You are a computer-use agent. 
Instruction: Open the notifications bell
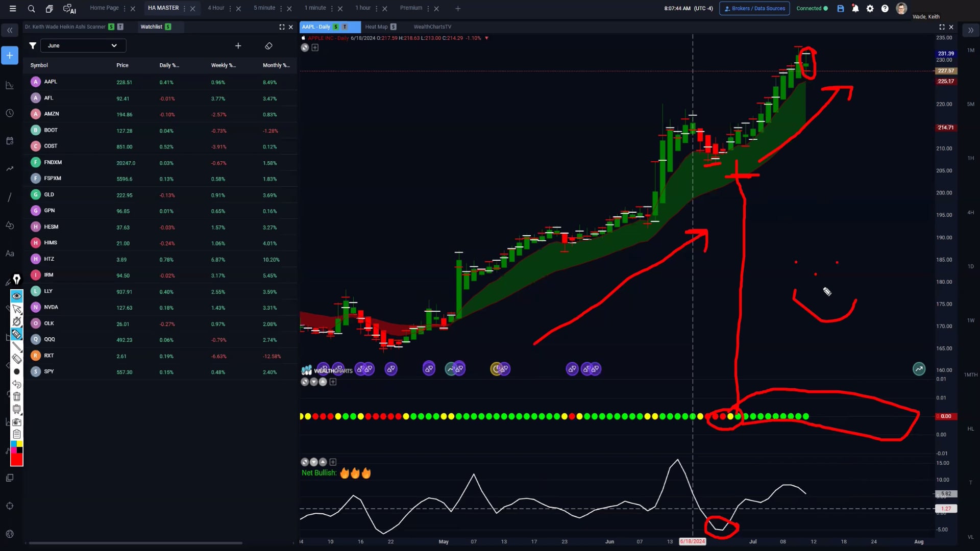click(x=855, y=9)
